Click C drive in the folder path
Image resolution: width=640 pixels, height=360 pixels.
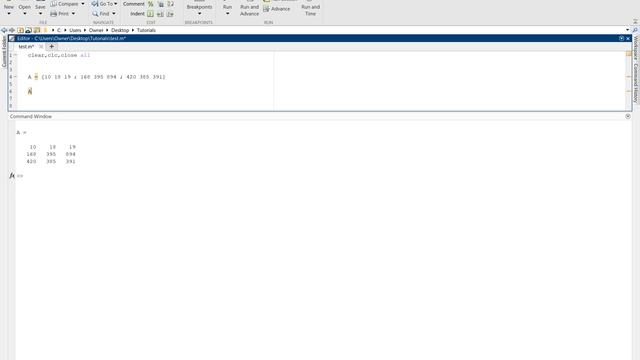pos(59,30)
